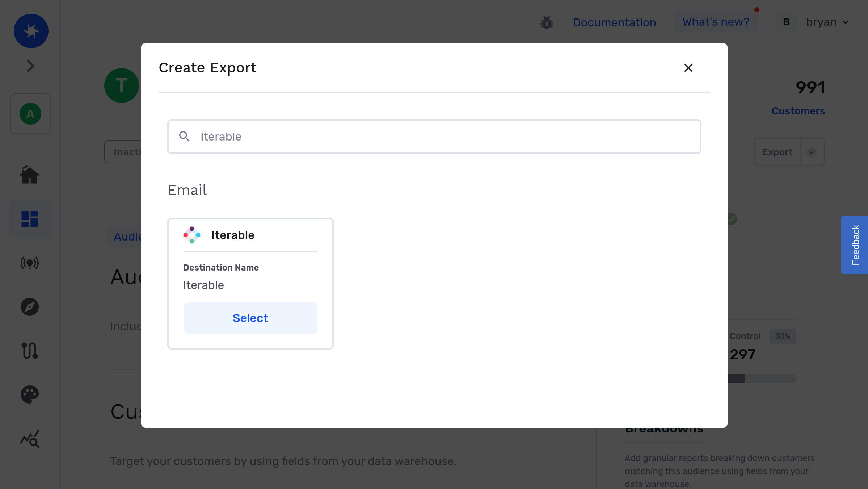Open the Feedback side tab
868x489 pixels.
coord(855,245)
